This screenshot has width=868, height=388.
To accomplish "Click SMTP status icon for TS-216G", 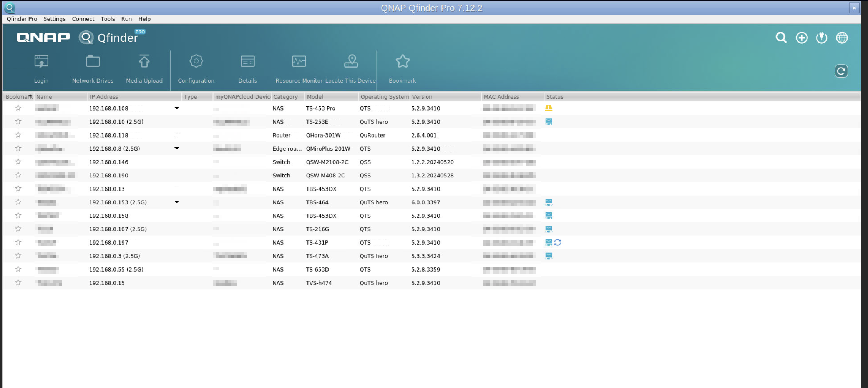I will tap(549, 229).
